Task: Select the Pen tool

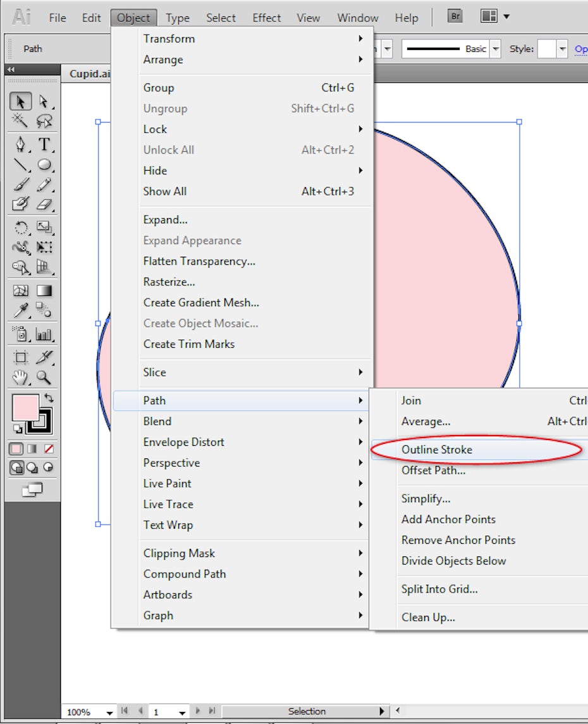Action: 20,144
